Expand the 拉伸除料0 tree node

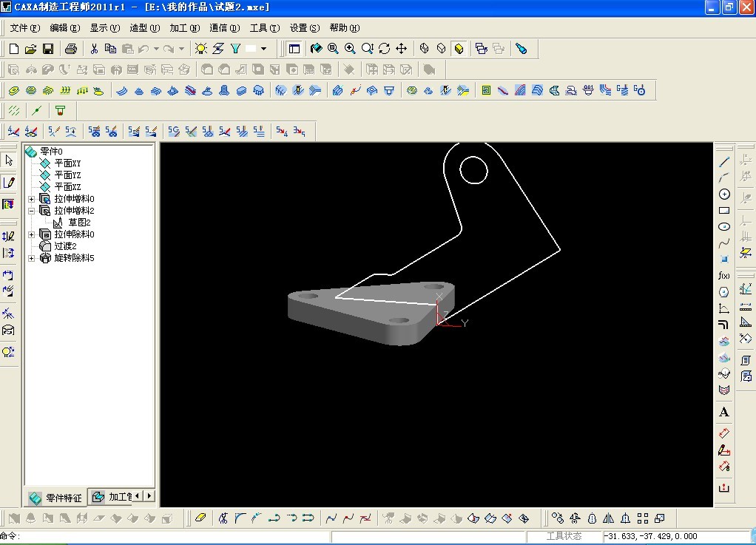pos(31,234)
